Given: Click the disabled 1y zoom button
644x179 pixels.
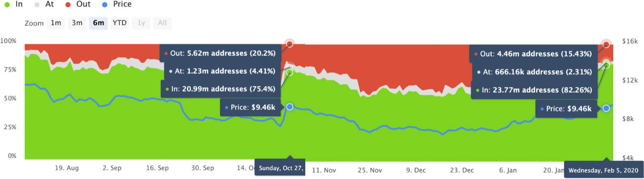Looking at the screenshot, I should pyautogui.click(x=141, y=23).
